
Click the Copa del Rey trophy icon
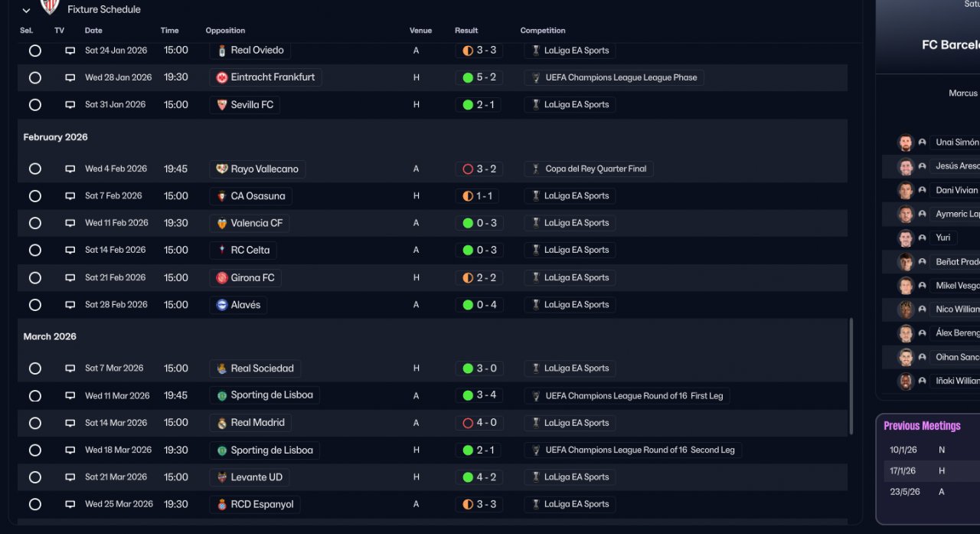[x=536, y=169]
